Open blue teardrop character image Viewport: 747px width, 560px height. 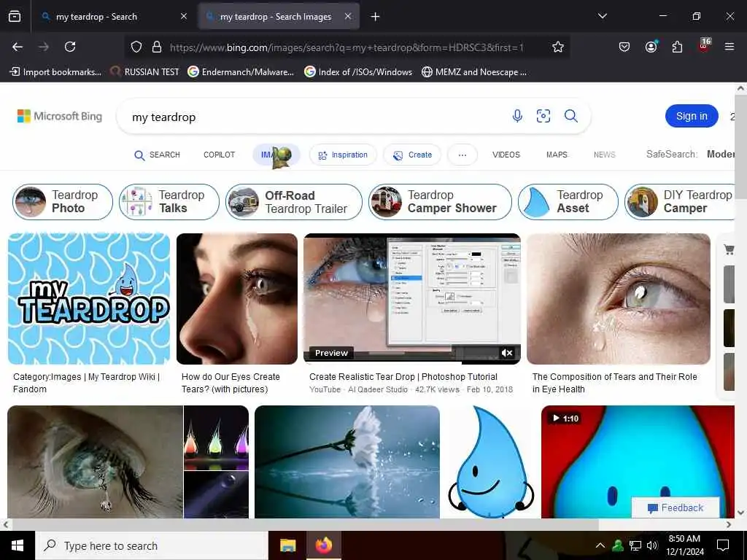[491, 462]
